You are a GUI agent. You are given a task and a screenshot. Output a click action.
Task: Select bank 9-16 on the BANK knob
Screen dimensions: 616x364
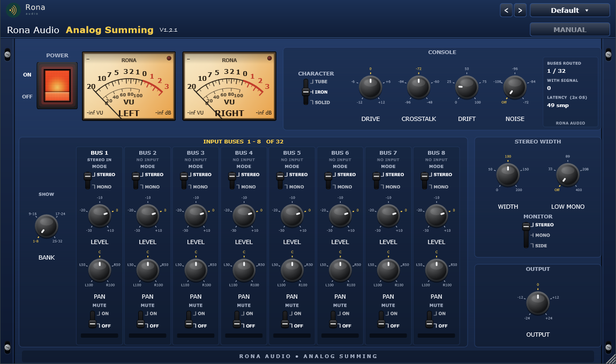point(33,214)
